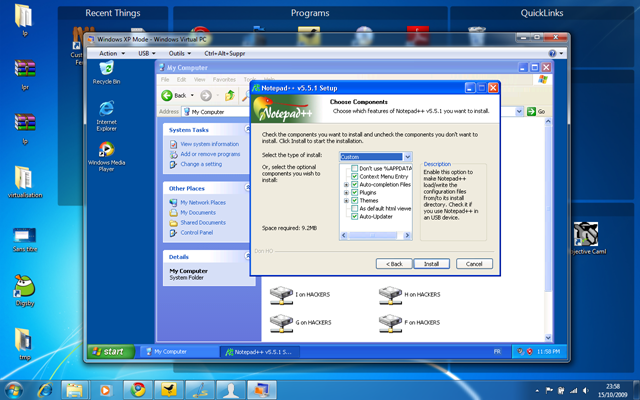Image resolution: width=640 pixels, height=400 pixels.
Task: Open Control Panel link in Other Places
Action: pos(197,233)
